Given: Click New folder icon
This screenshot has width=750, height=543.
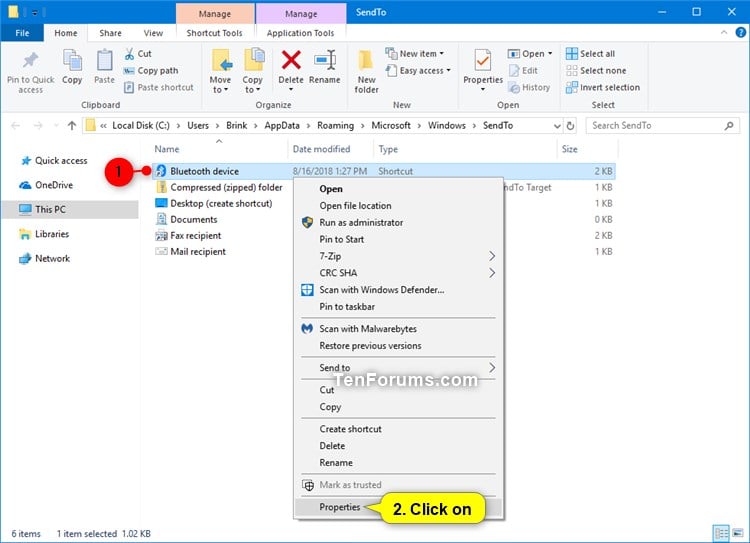Looking at the screenshot, I should (x=366, y=61).
